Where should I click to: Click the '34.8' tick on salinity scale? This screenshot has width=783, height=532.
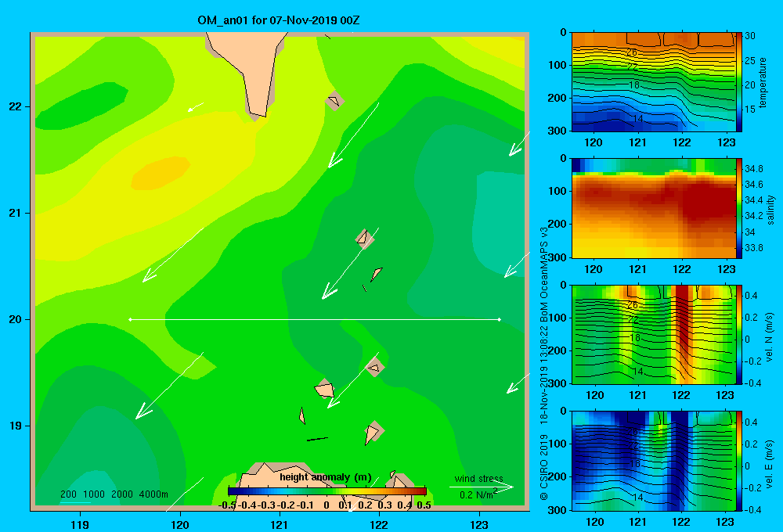pos(753,169)
